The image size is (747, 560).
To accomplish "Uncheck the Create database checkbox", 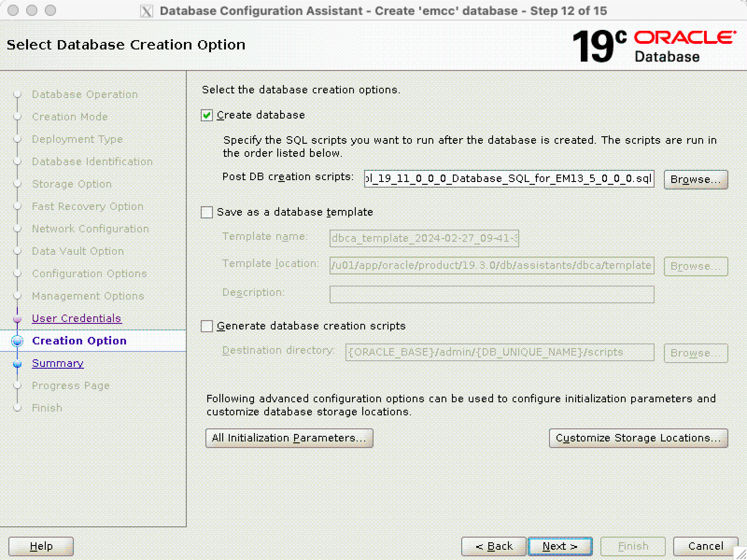I will tap(207, 115).
